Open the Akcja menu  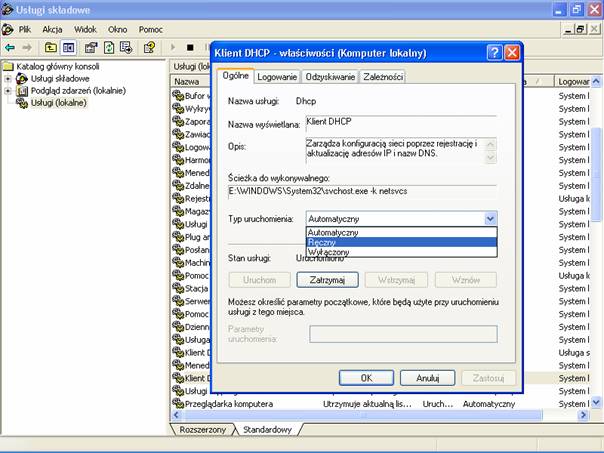tap(52, 29)
